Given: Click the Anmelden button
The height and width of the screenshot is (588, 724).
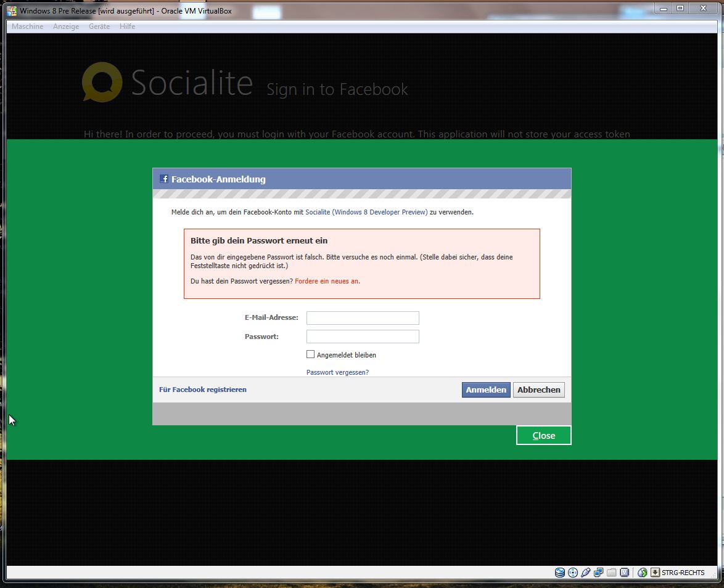Looking at the screenshot, I should [x=486, y=390].
